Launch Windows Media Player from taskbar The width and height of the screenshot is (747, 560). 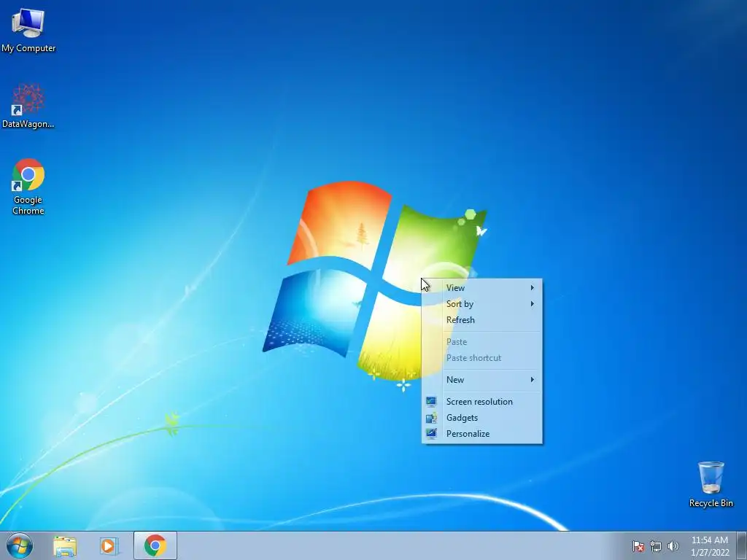tap(109, 545)
